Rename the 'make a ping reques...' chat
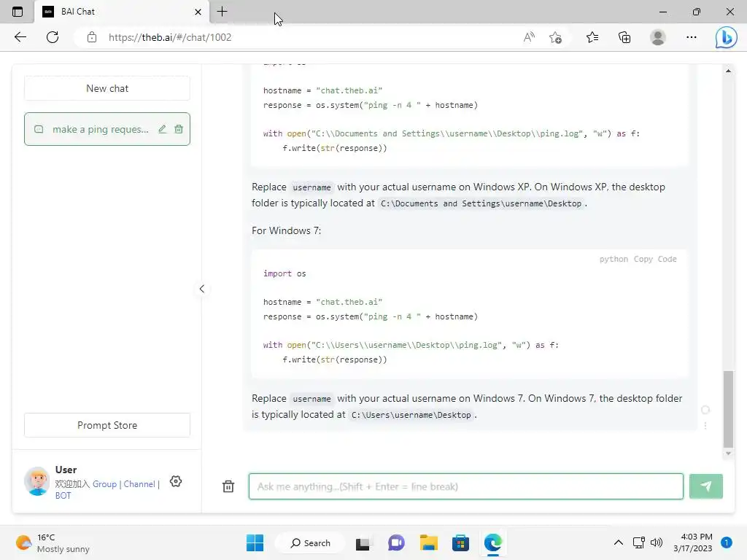This screenshot has height=560, width=747. (163, 129)
